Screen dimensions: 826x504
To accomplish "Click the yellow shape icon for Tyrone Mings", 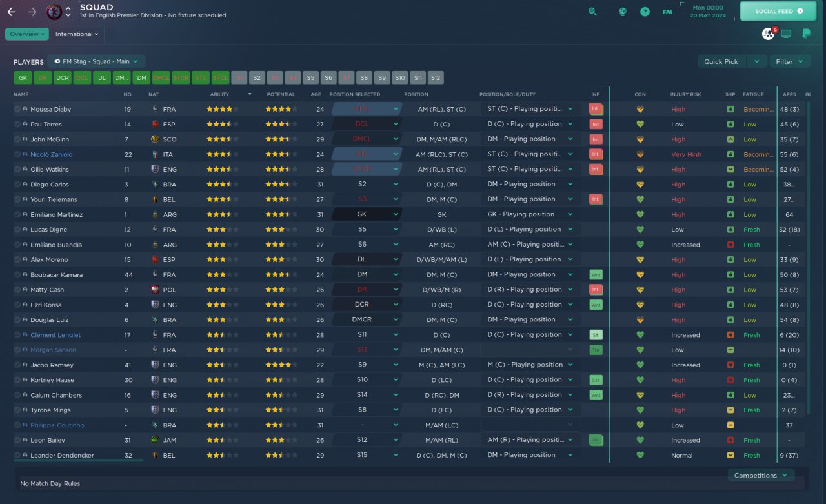I will coord(730,410).
